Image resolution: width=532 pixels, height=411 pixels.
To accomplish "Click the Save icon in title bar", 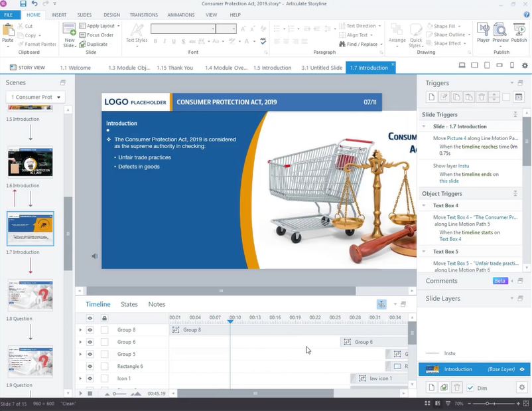I will [23, 4].
